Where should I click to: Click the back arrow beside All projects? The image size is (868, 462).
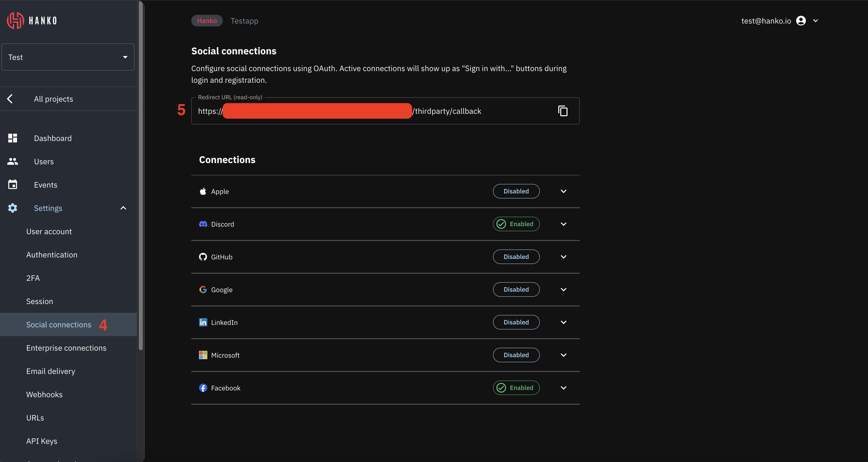[x=10, y=99]
